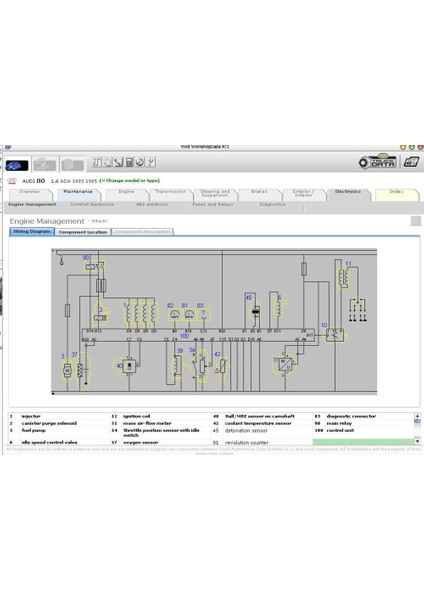Click the Vivid Workshop Data logo
The height and width of the screenshot is (600, 424).
pyautogui.click(x=378, y=162)
